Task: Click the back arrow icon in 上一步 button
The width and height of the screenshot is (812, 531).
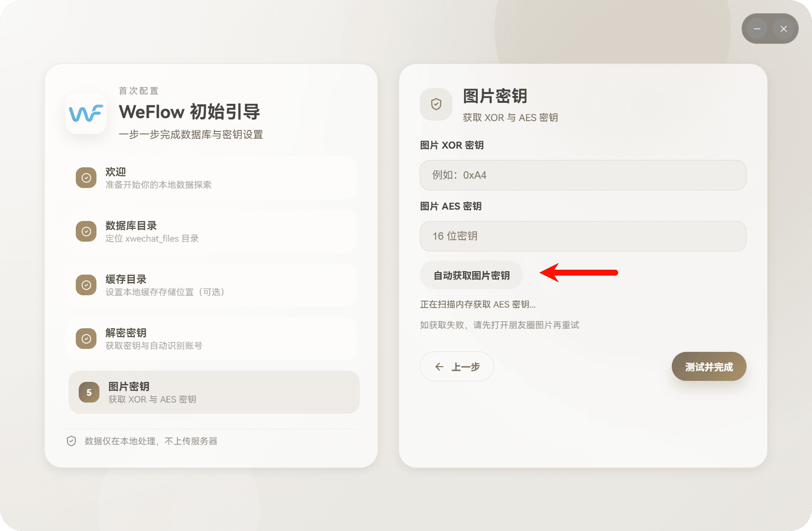Action: pos(439,367)
